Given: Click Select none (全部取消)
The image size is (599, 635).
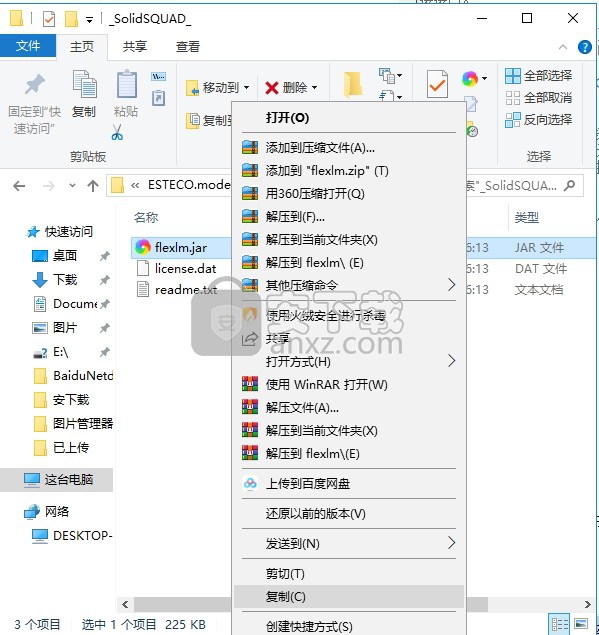Looking at the screenshot, I should (x=539, y=98).
